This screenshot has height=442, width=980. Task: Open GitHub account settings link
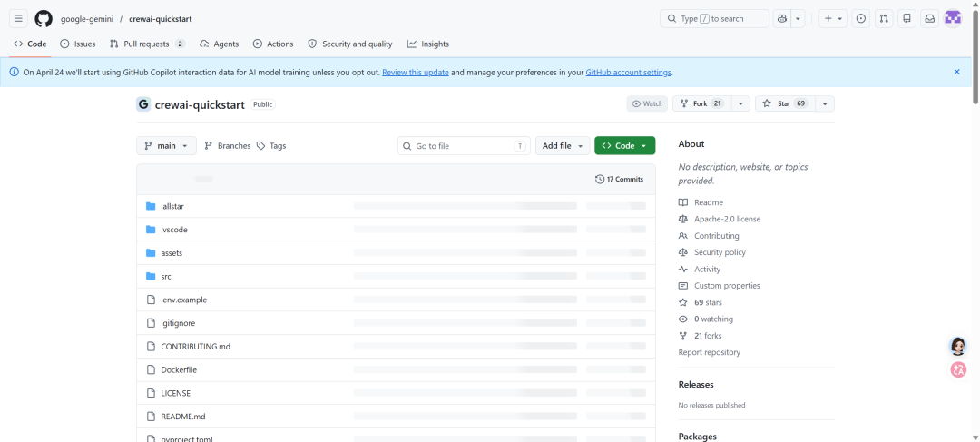[x=629, y=73]
